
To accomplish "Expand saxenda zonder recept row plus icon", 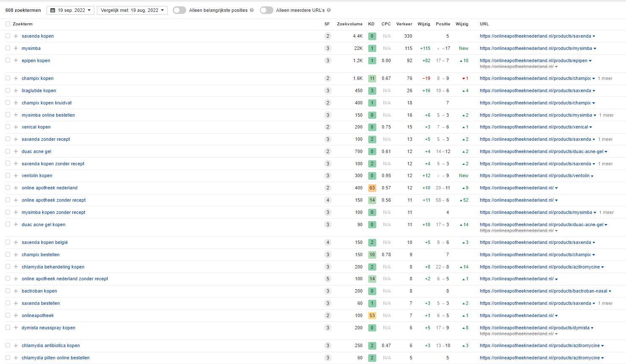I will point(16,140).
